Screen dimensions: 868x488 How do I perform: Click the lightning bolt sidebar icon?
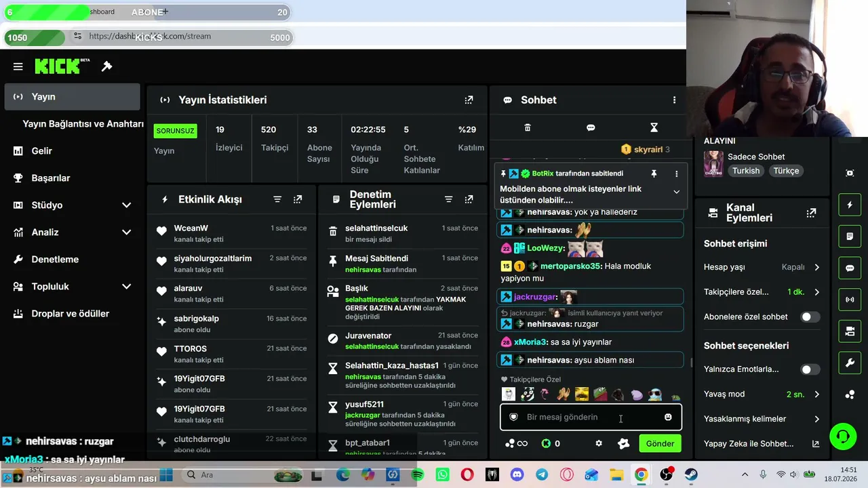[850, 205]
